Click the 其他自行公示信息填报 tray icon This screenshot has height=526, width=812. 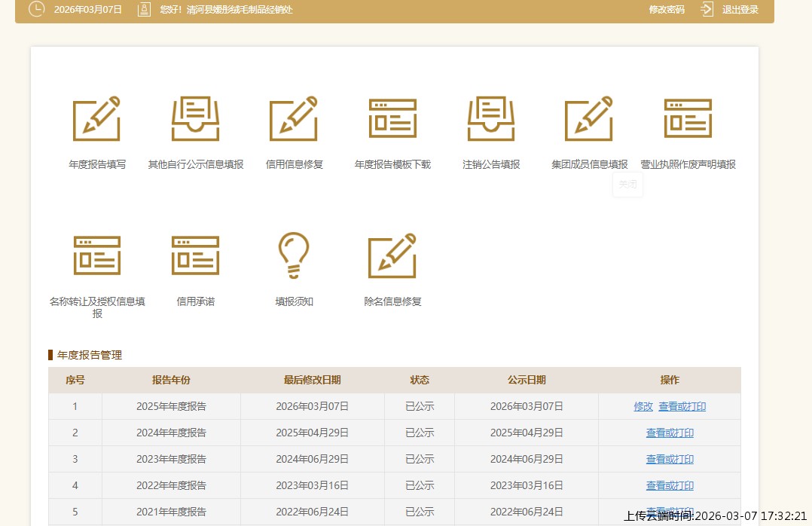[195, 119]
